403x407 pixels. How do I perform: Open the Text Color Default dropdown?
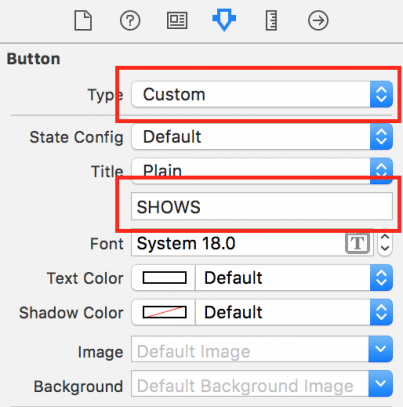click(x=294, y=278)
